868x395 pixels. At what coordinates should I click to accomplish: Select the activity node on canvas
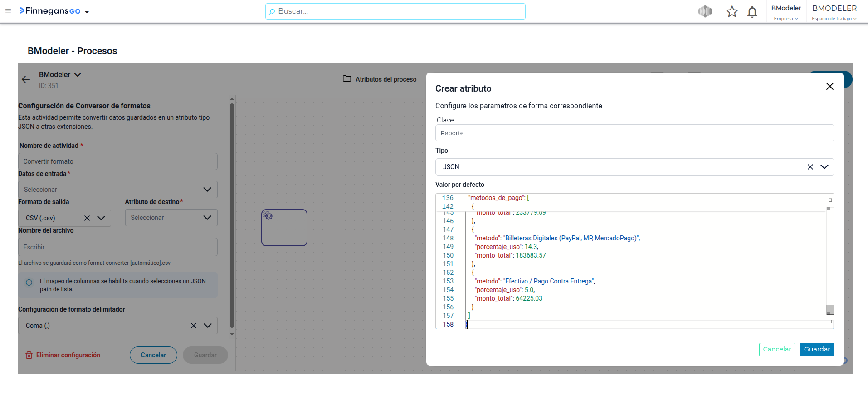tap(284, 228)
